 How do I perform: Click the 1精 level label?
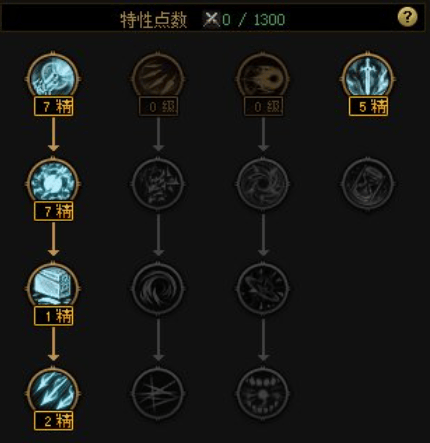(54, 316)
